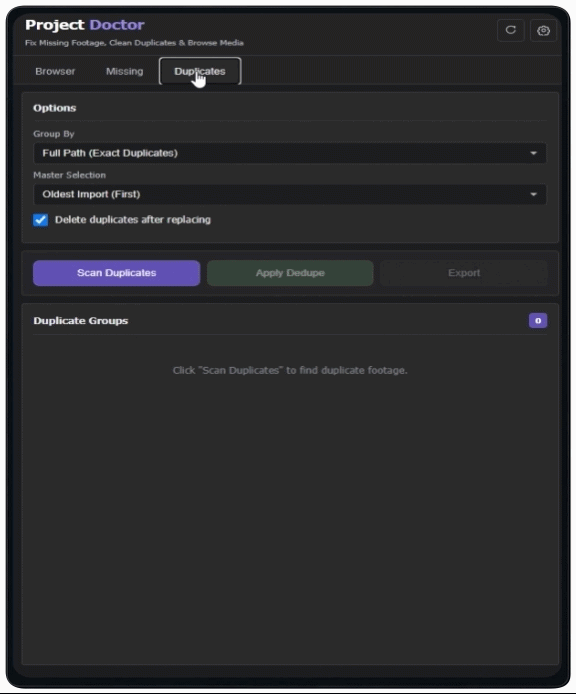Click the Duplicate Groups count badge
Image resolution: width=576 pixels, height=694 pixels.
click(x=538, y=320)
